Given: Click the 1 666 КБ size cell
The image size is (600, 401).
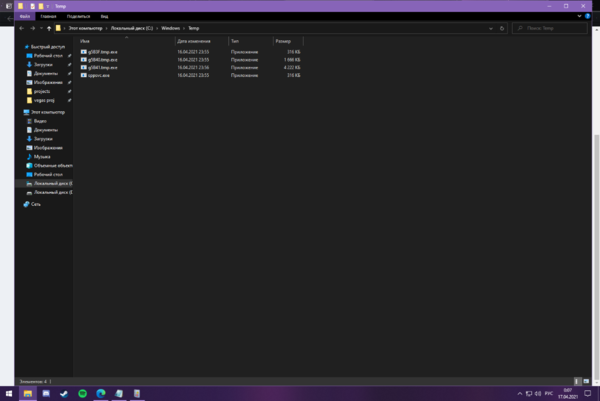Looking at the screenshot, I should tap(292, 60).
